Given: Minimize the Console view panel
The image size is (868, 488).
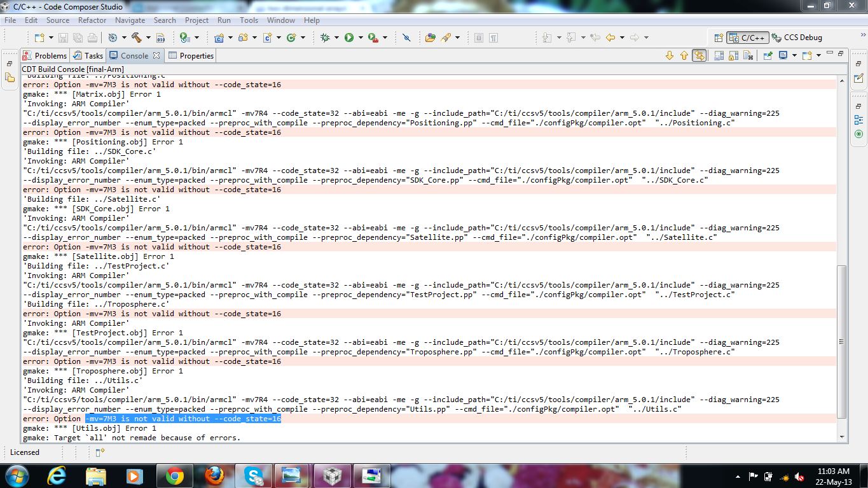Looking at the screenshot, I should pyautogui.click(x=830, y=53).
